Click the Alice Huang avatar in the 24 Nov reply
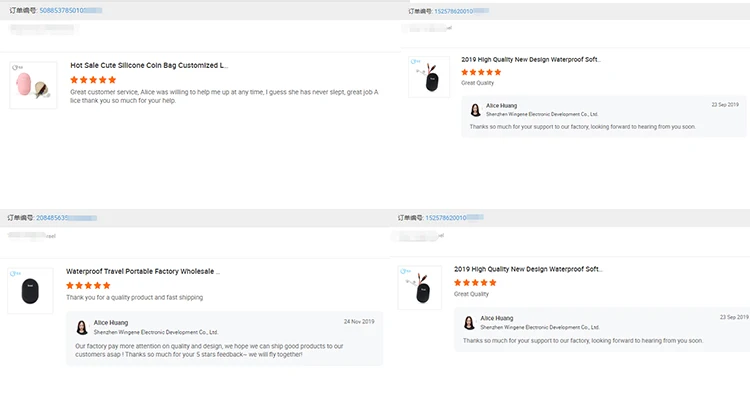The width and height of the screenshot is (750, 400). [x=81, y=327]
